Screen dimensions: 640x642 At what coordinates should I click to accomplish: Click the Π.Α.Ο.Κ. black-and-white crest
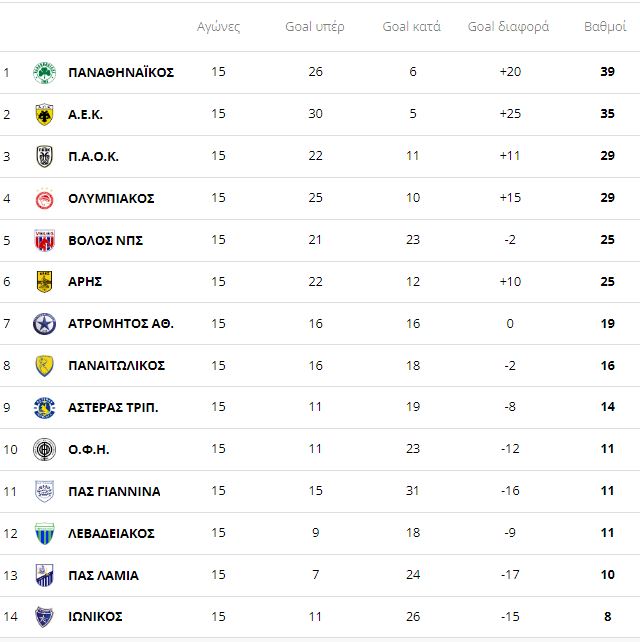coord(44,156)
